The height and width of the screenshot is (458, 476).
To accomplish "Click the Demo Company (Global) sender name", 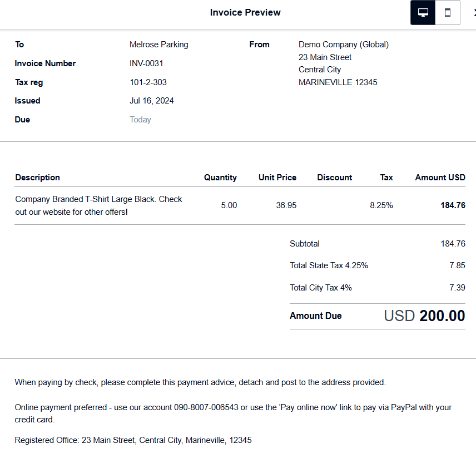I will [x=343, y=45].
